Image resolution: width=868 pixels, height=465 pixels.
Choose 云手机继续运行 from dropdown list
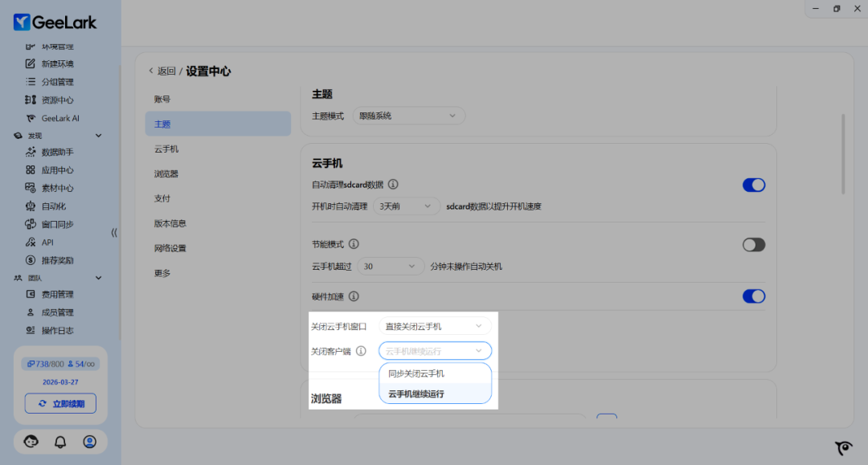coord(435,394)
